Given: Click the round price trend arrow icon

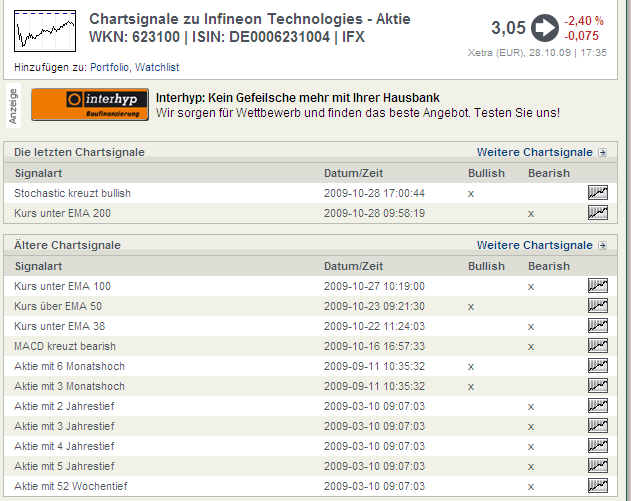Looking at the screenshot, I should [x=545, y=28].
